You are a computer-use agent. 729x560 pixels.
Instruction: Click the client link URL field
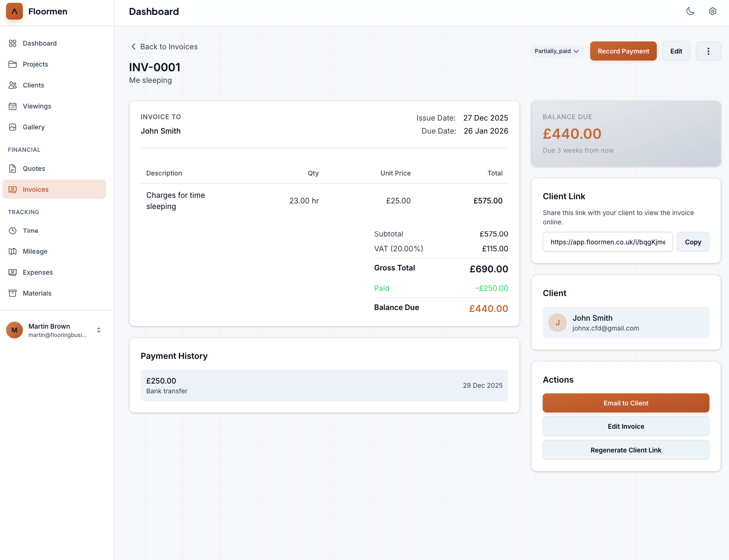(x=607, y=242)
